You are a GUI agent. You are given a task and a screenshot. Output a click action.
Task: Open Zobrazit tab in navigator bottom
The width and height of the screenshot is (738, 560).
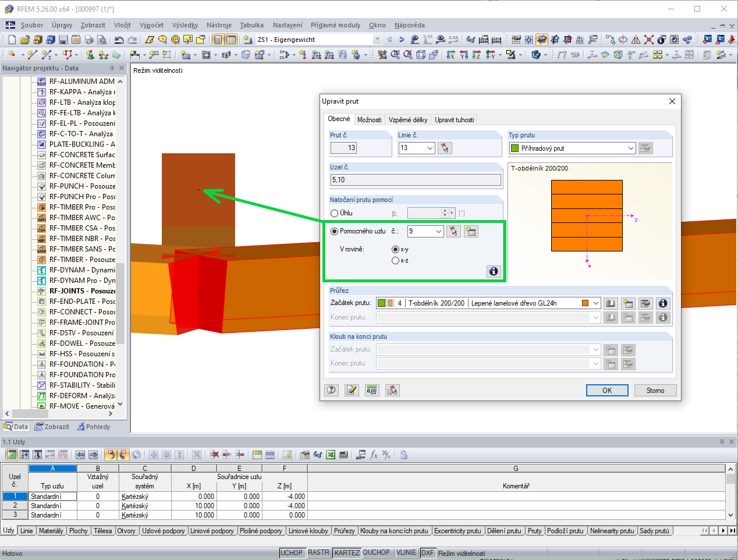pos(52,427)
